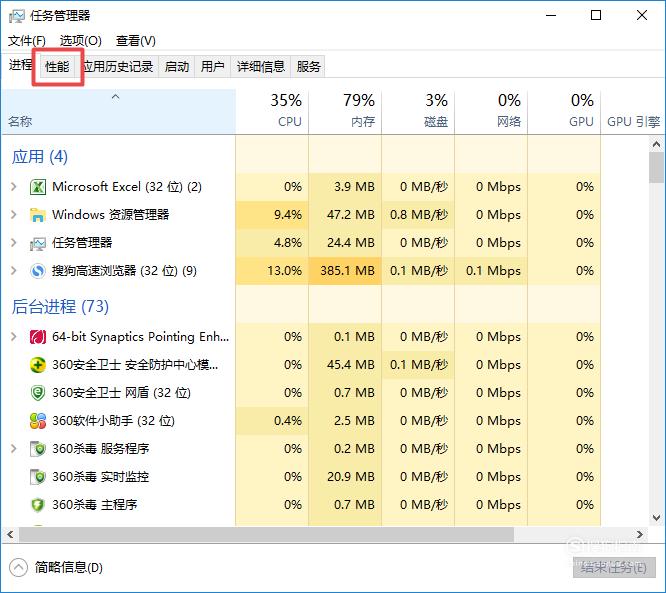Screen dimensions: 666x593
Task: Select the 后台进程 (73) group heading
Action: (60, 307)
